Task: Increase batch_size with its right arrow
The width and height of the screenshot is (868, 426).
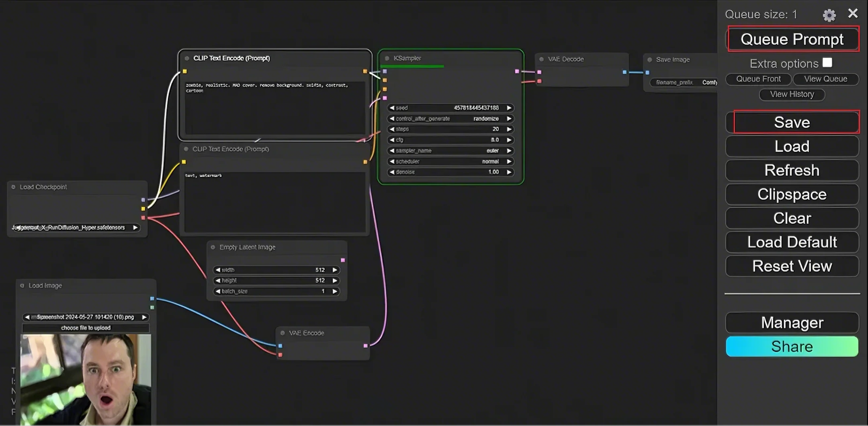Action: [x=335, y=291]
